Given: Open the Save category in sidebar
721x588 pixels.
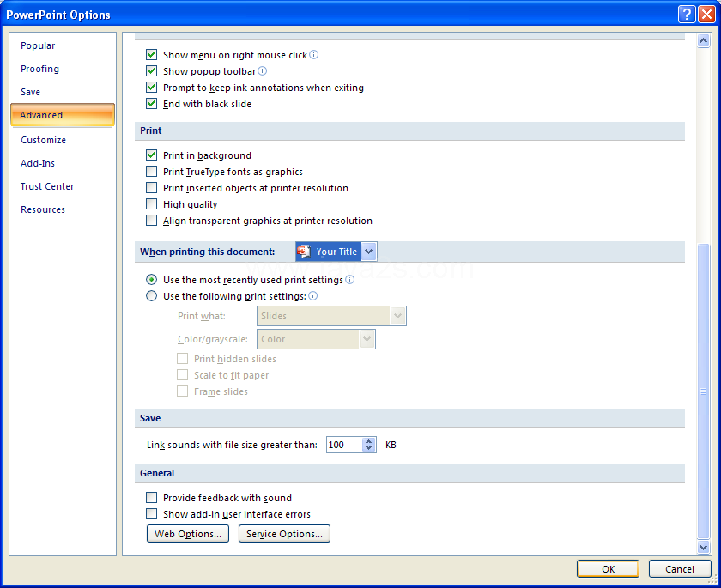Looking at the screenshot, I should [x=63, y=92].
